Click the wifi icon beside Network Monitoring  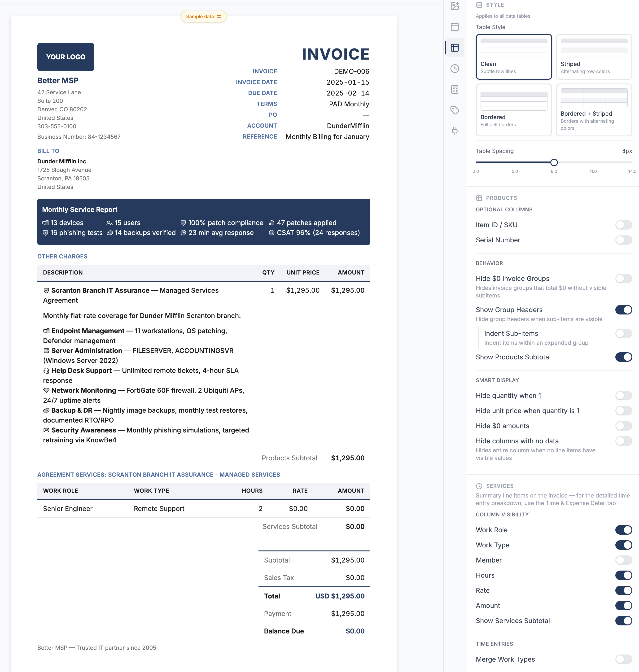point(46,390)
